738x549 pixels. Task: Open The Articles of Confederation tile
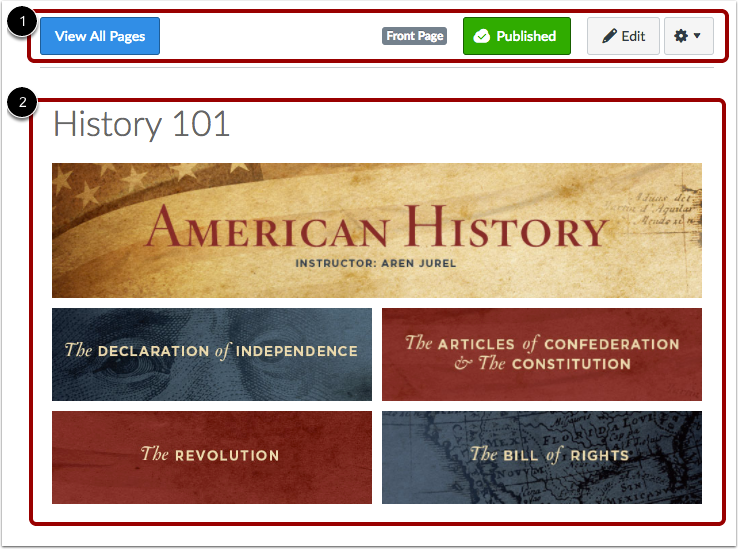542,354
